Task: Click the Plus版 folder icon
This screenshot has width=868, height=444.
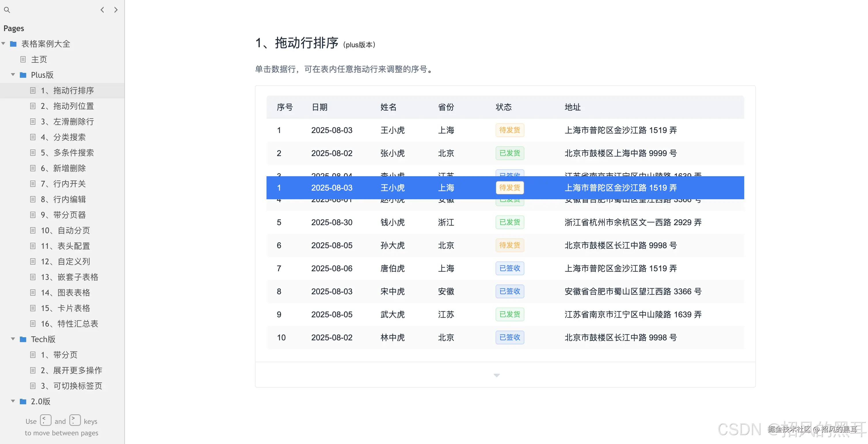Action: [x=23, y=75]
